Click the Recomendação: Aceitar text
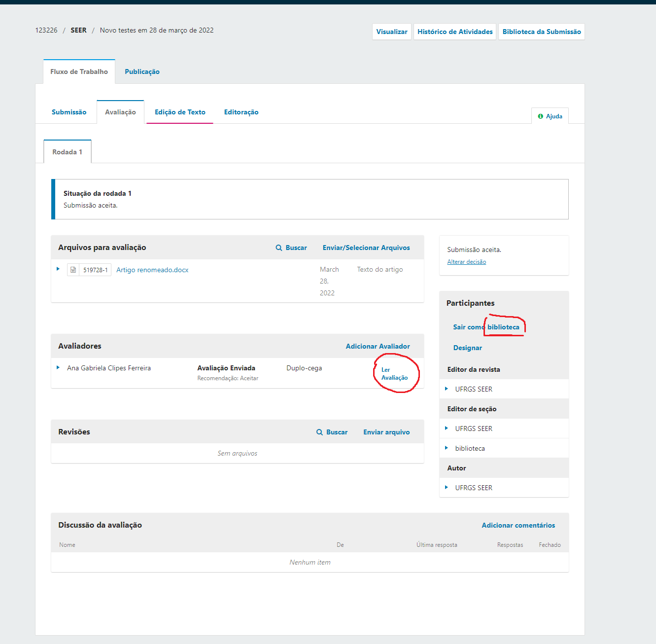The image size is (656, 644). (228, 378)
